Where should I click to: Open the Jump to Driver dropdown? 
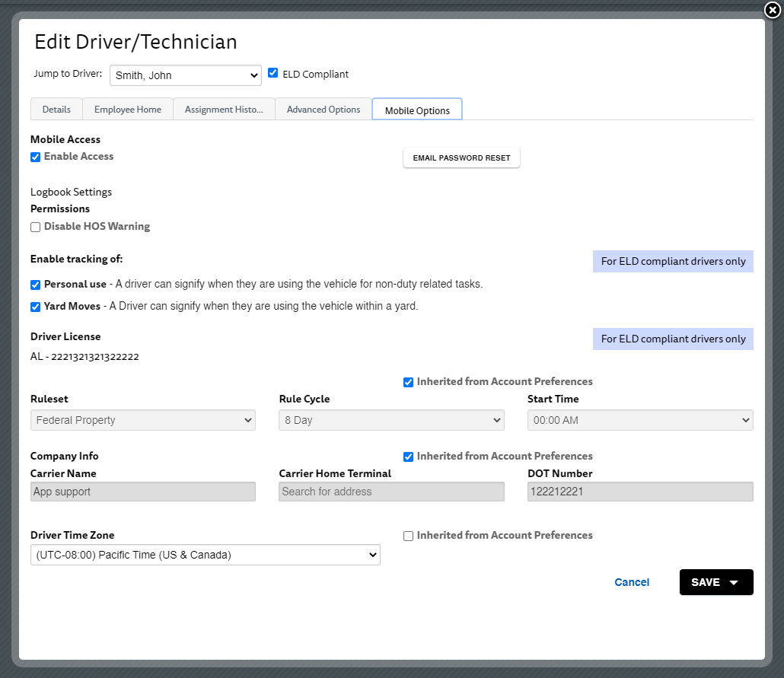[186, 75]
